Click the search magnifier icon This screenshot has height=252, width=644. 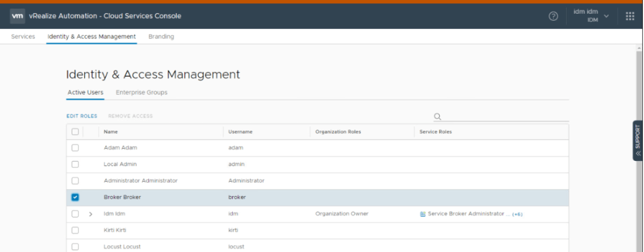pos(438,116)
